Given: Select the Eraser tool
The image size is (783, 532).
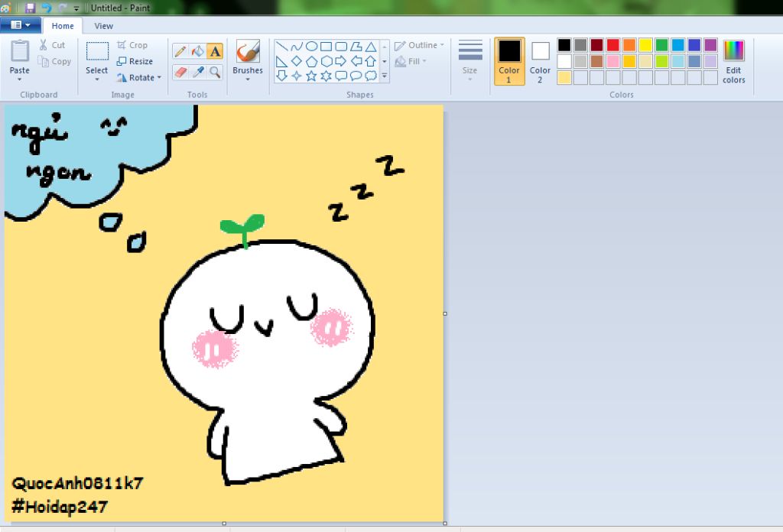Looking at the screenshot, I should (180, 73).
